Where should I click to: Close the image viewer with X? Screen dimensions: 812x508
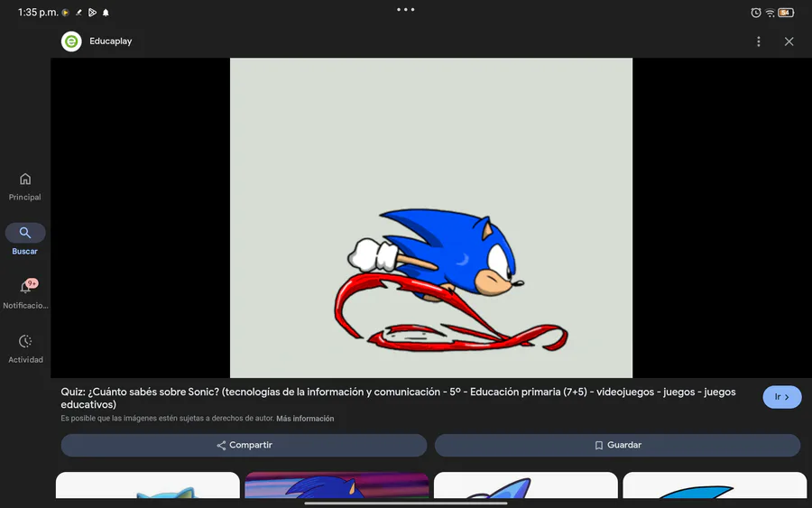click(789, 42)
